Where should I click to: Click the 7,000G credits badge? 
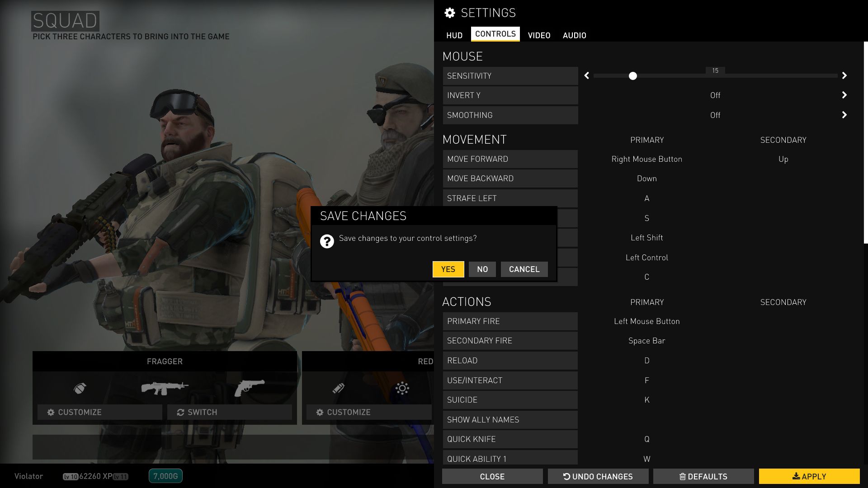coord(165,476)
